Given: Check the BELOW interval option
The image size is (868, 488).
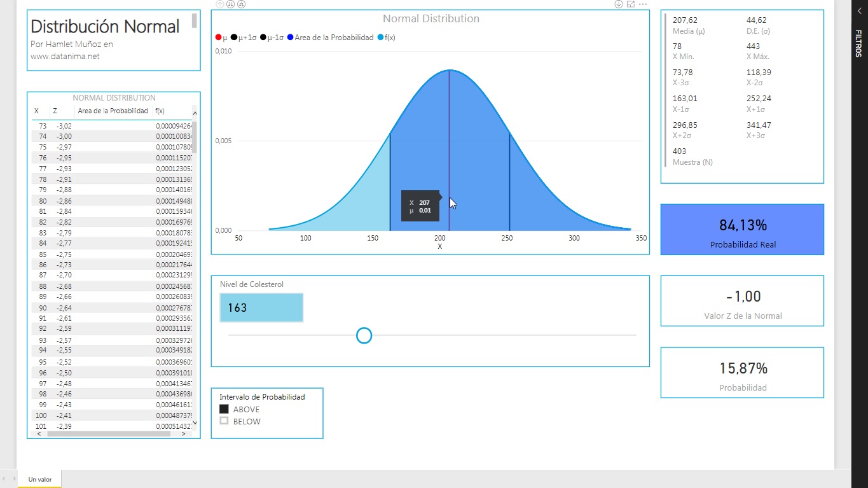Looking at the screenshot, I should pos(224,421).
